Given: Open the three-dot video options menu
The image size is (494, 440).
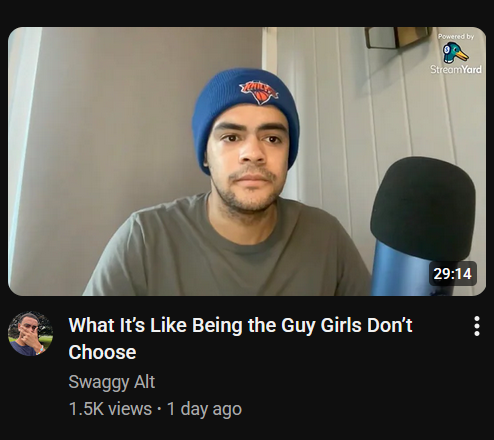Looking at the screenshot, I should click(x=477, y=326).
